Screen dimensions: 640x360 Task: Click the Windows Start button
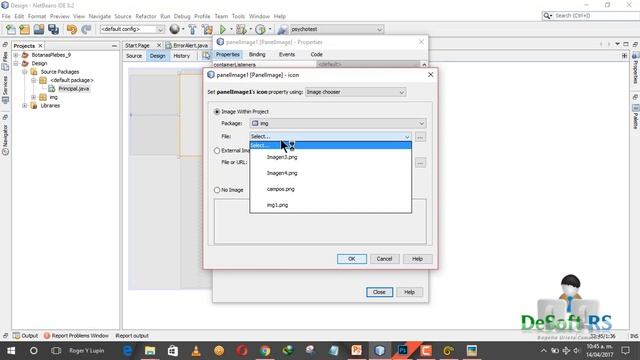11,351
